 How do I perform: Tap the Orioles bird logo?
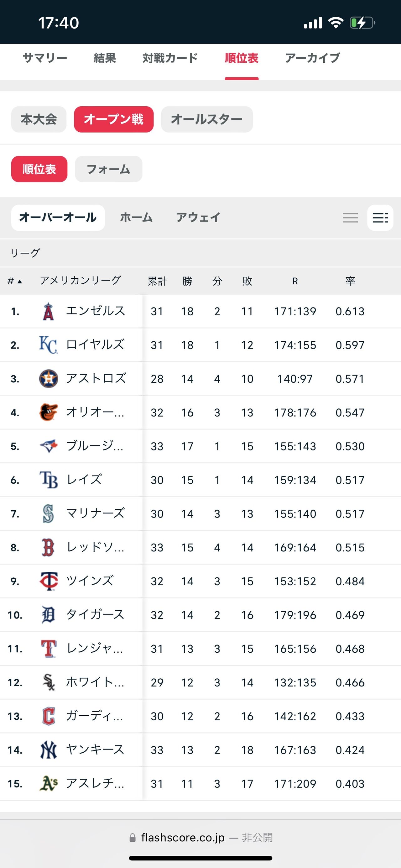[49, 413]
